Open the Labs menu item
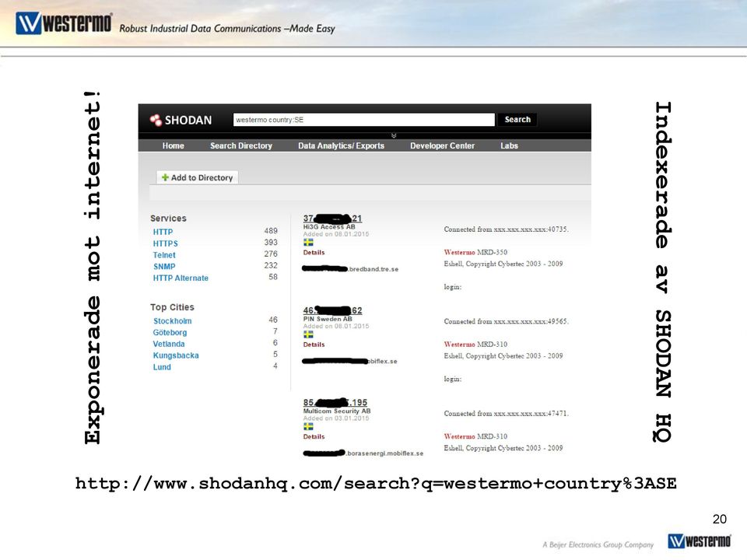Image resolution: width=747 pixels, height=560 pixels. (509, 145)
